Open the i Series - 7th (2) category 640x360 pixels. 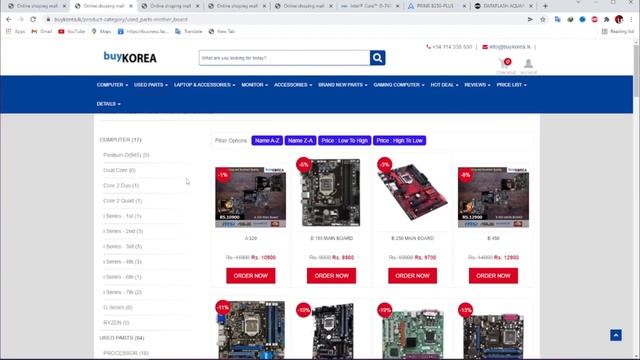coord(122,292)
